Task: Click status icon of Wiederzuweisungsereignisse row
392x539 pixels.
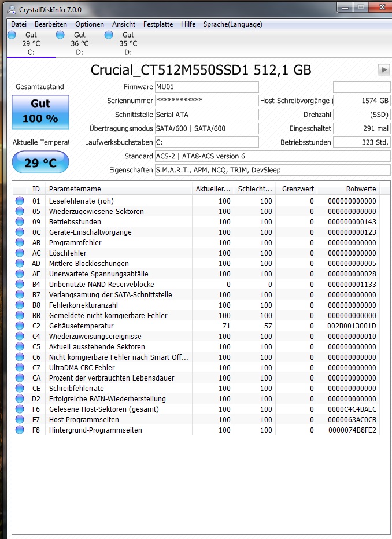Action: tap(20, 336)
